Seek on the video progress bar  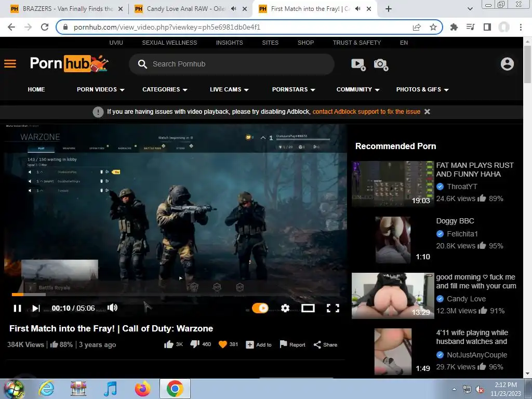(176, 295)
